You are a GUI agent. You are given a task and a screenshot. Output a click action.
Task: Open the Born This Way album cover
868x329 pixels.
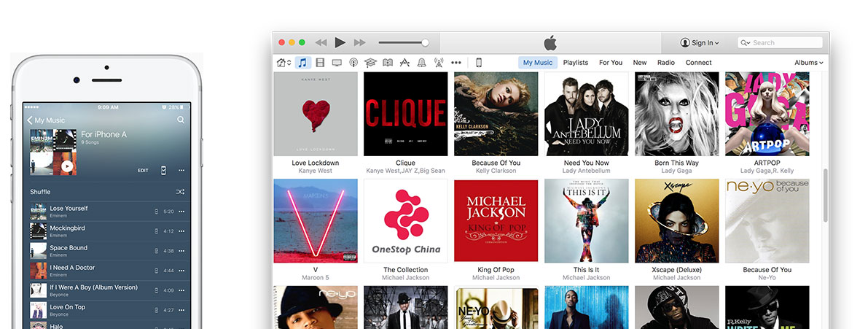[x=676, y=114]
